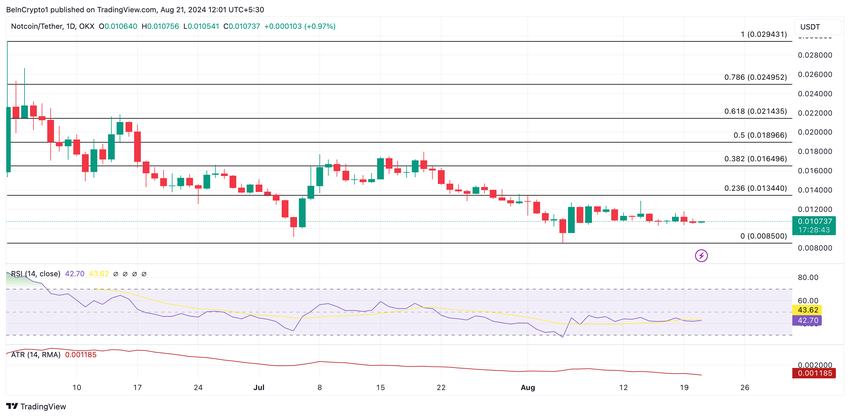
Task: Click the 1 (0.029431) Fibonacci top label
Action: point(764,34)
